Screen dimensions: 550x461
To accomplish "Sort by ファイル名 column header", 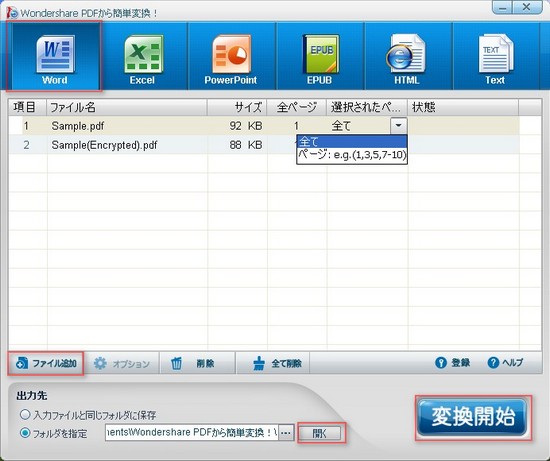I will tap(127, 107).
